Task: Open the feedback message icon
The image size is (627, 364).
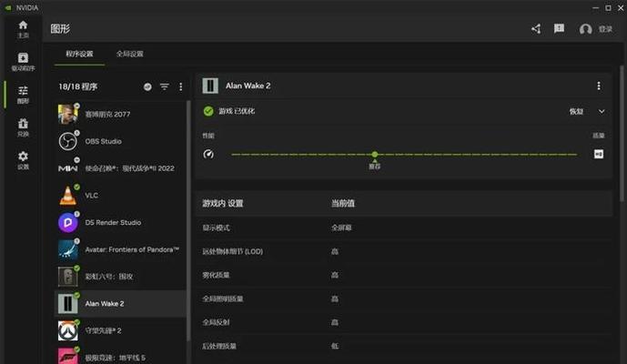Action: point(559,28)
